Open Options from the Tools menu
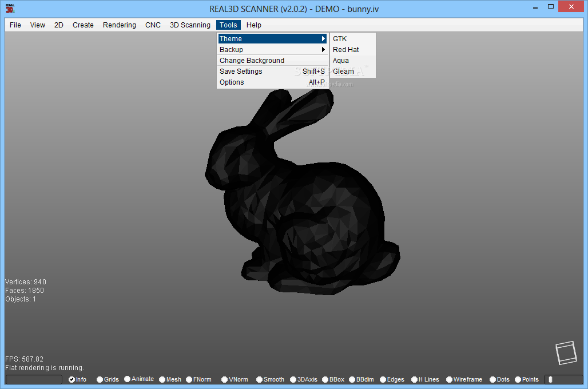 (273, 82)
